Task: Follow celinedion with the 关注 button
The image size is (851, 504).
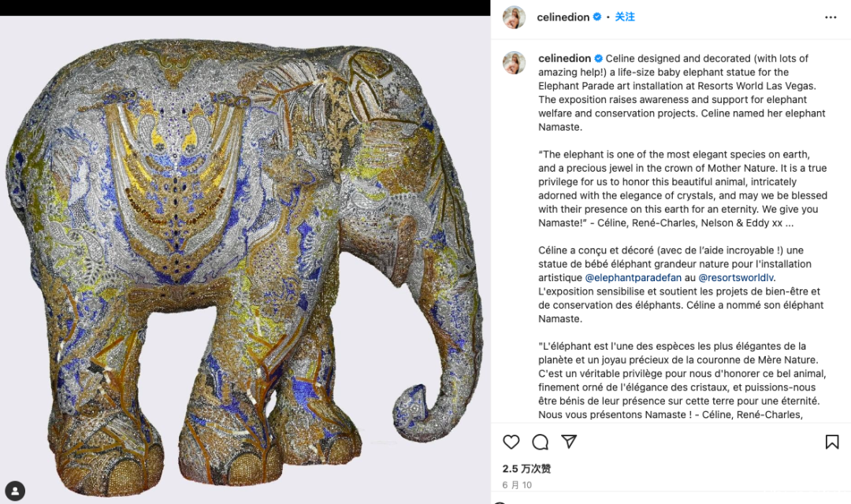Action: (625, 17)
